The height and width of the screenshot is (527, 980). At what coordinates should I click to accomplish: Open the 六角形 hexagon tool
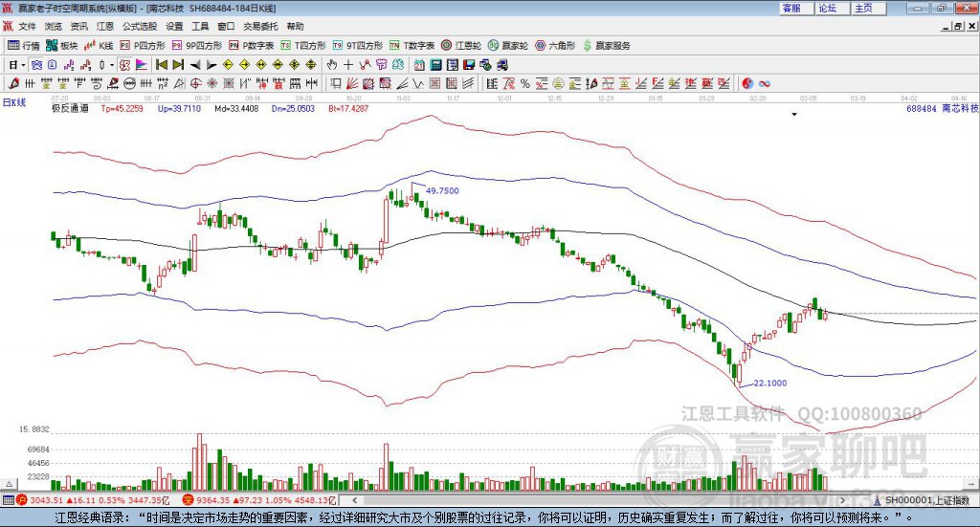(x=555, y=46)
